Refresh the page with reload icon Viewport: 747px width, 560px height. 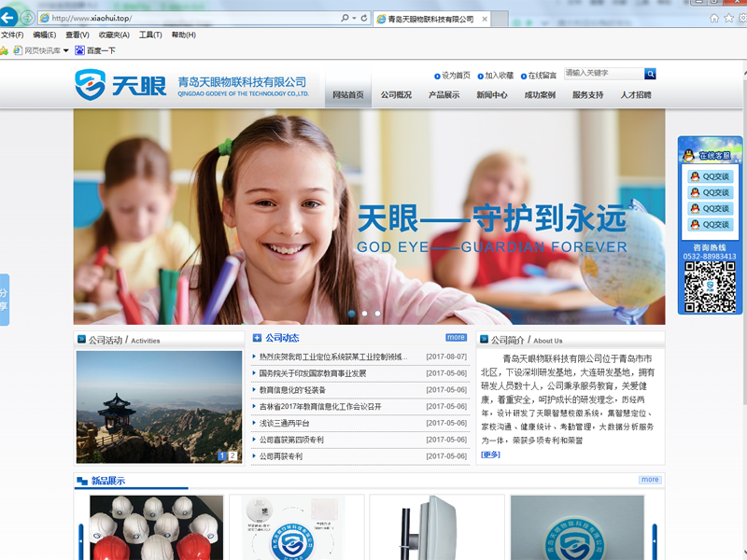364,18
